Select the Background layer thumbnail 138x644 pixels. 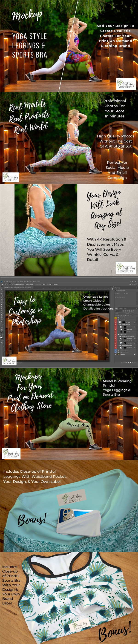coord(119,354)
